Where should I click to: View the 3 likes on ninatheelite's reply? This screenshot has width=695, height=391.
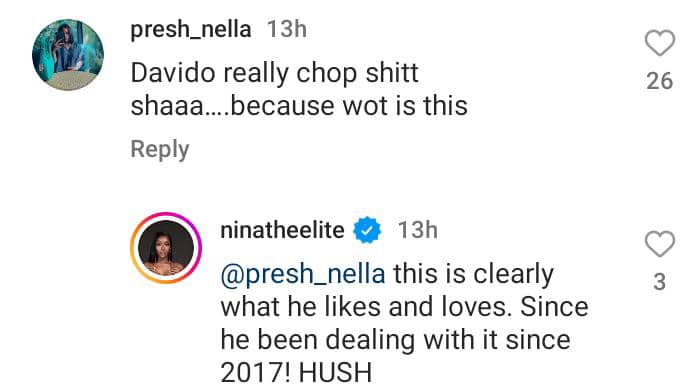660,282
